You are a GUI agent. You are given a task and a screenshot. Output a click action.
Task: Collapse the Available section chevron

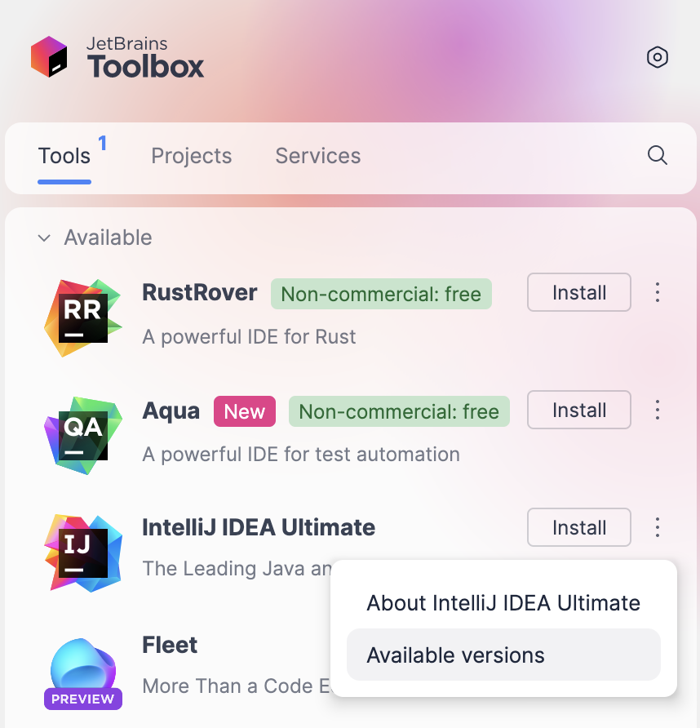[x=44, y=238]
